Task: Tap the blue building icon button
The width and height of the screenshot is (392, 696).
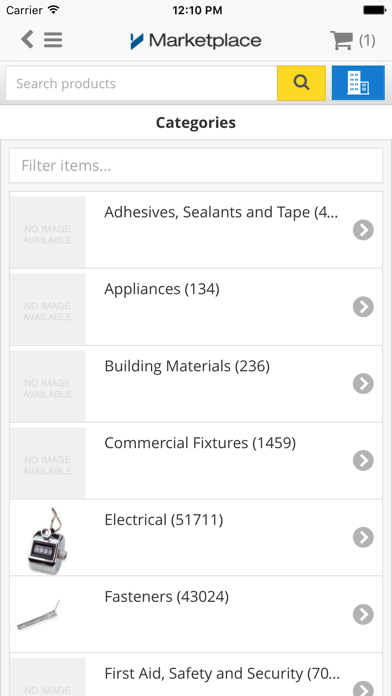Action: 358,83
